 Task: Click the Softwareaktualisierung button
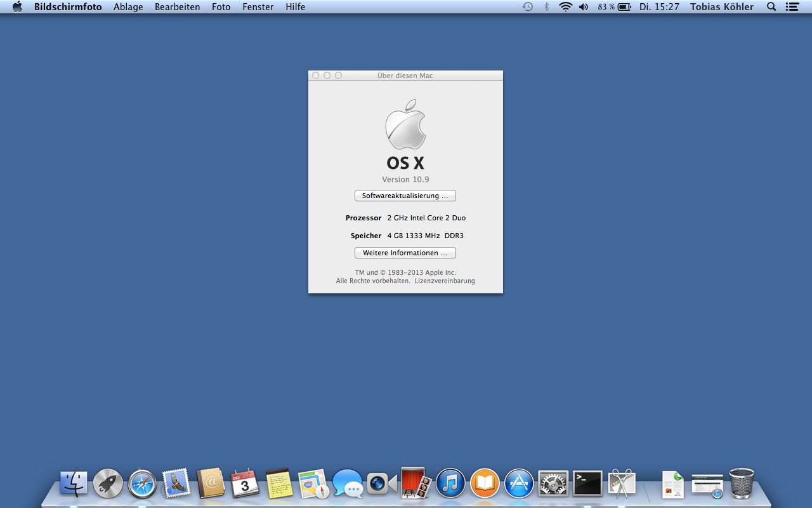405,196
